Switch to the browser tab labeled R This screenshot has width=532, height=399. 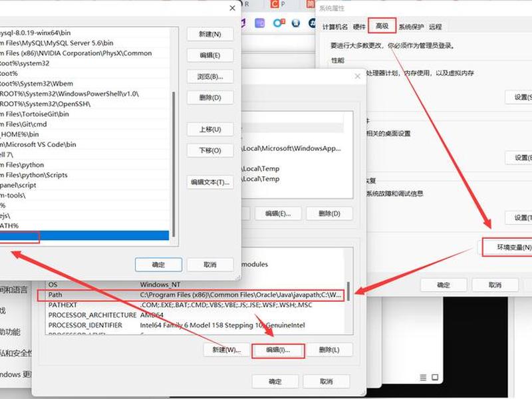[247, 4]
